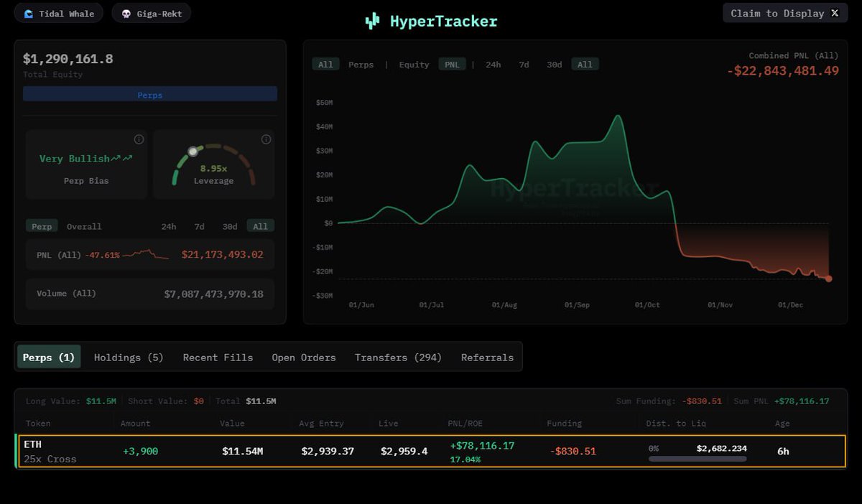Click the Perp Bias info icon

(x=139, y=139)
